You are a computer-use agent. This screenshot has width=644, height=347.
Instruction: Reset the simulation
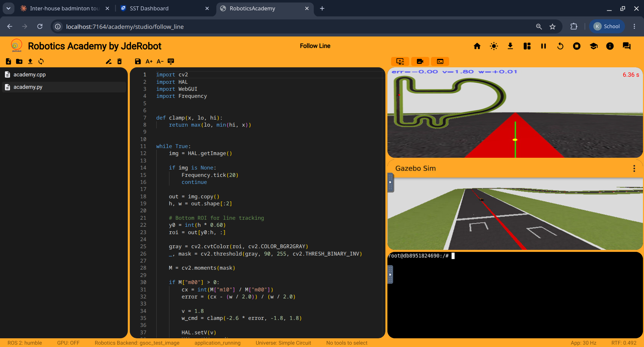(560, 46)
